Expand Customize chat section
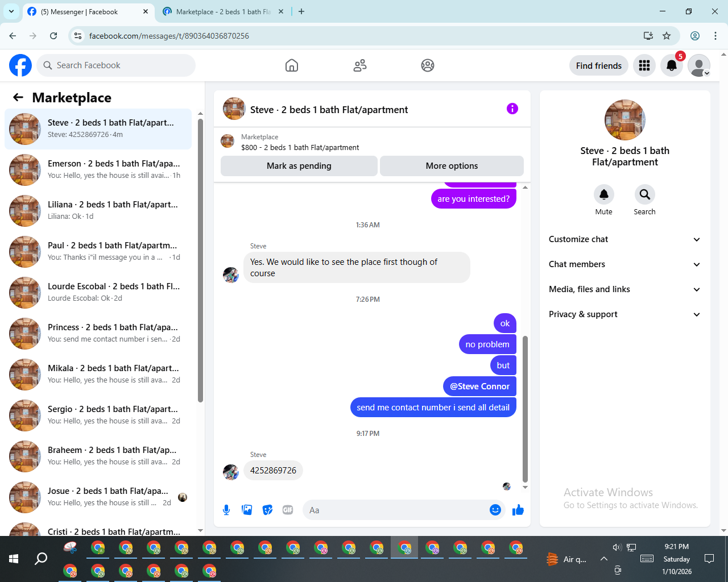Image resolution: width=728 pixels, height=582 pixels. point(624,239)
